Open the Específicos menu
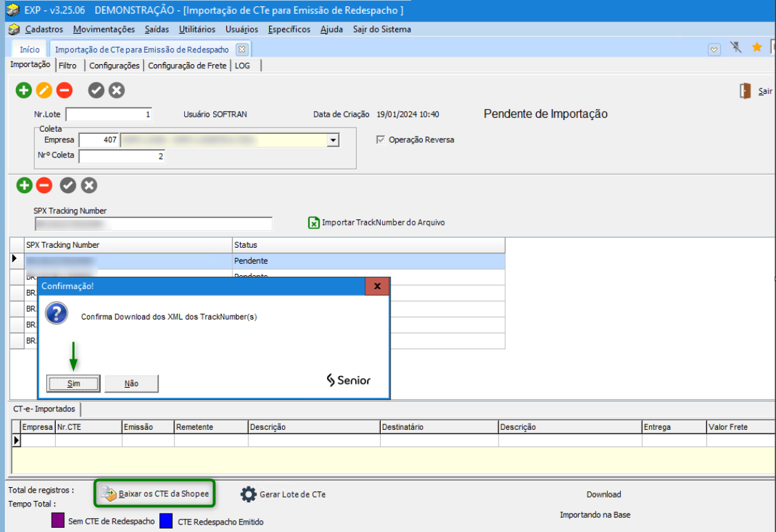Screen dimensions: 776x532 point(289,29)
